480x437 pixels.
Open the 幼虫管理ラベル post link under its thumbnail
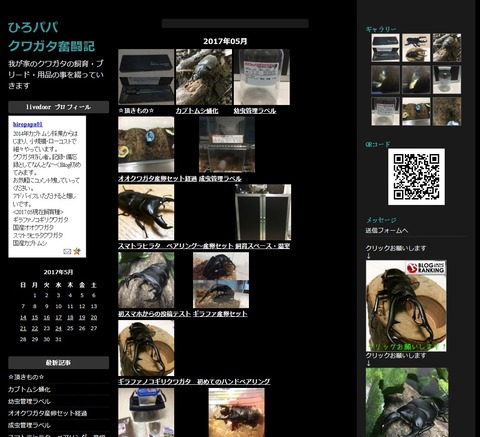(x=255, y=111)
